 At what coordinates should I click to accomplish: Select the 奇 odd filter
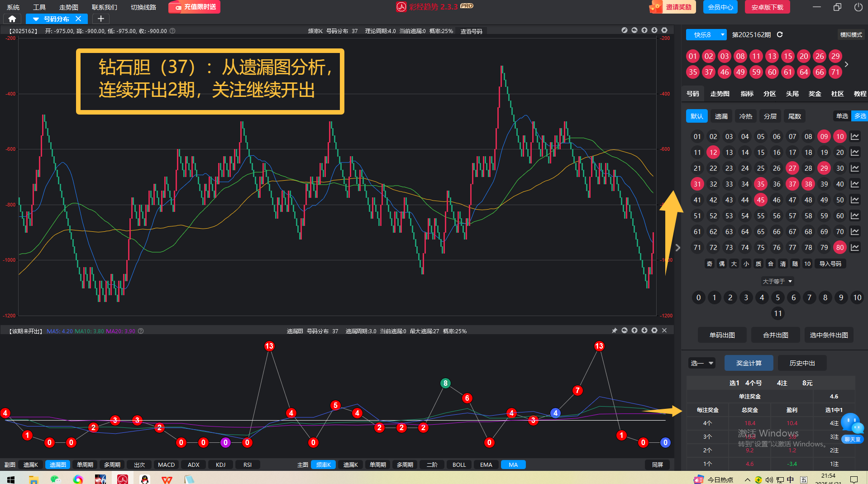point(710,264)
